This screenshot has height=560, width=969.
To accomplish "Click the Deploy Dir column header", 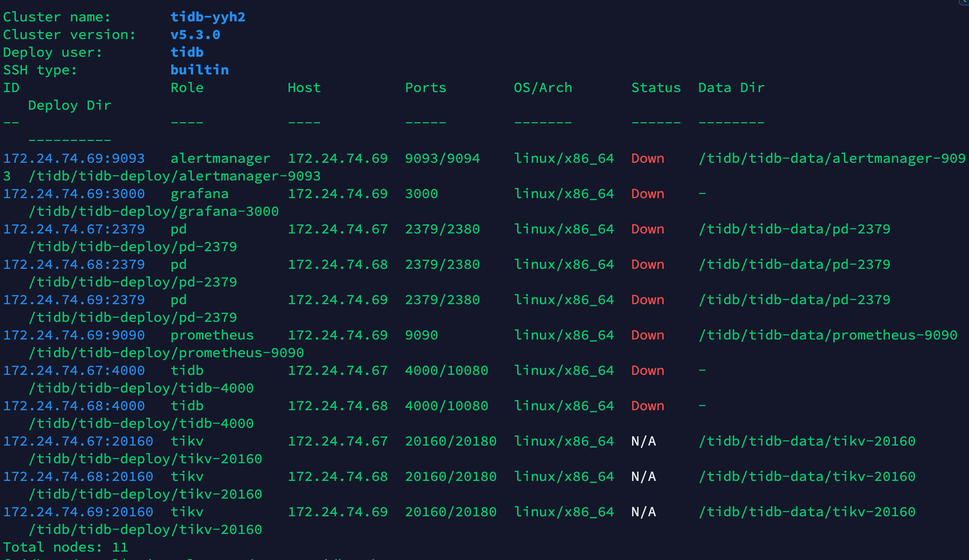I will tap(69, 106).
